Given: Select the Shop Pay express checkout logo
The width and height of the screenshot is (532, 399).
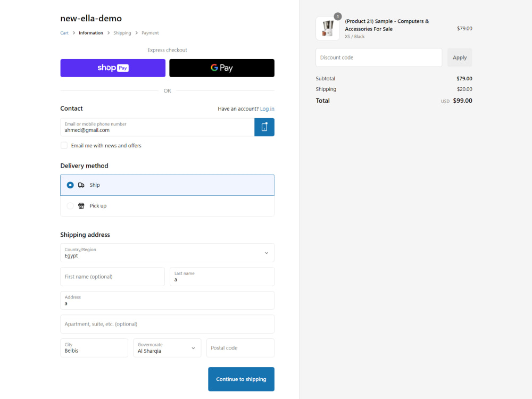Looking at the screenshot, I should tap(112, 68).
